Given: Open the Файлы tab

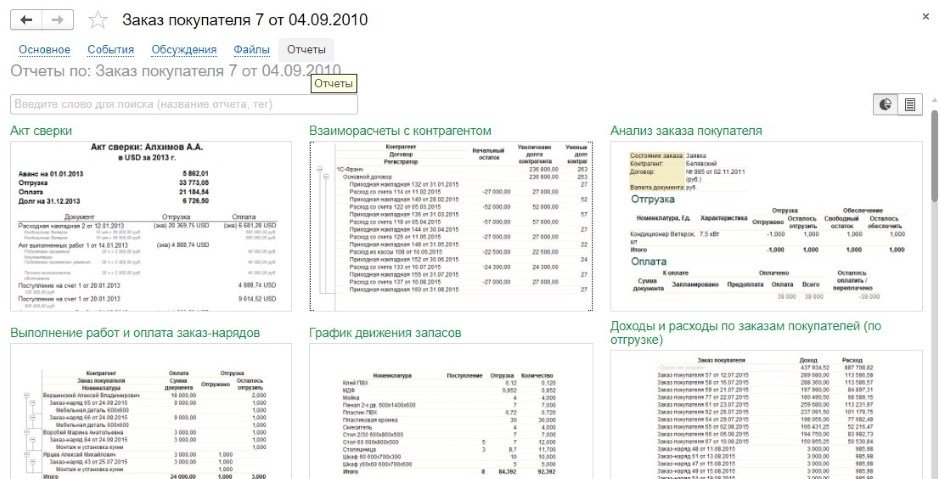Looking at the screenshot, I should 251,49.
